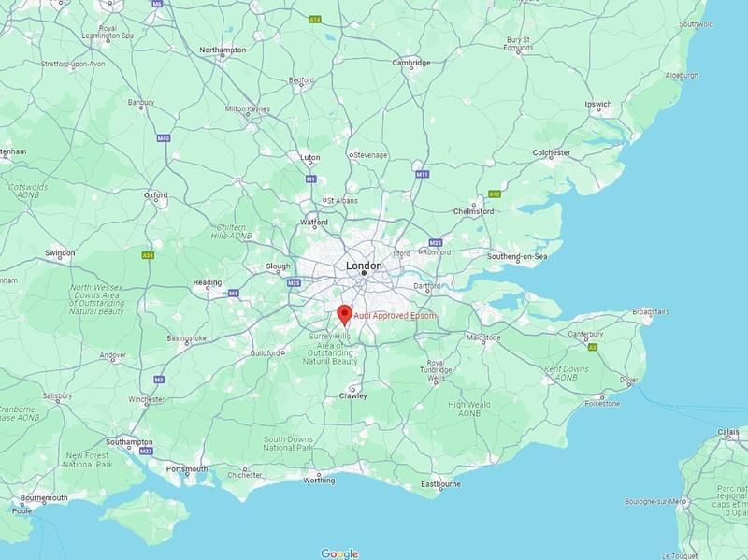Click the M11 motorway shield icon
Image resolution: width=748 pixels, height=560 pixels.
point(423,175)
